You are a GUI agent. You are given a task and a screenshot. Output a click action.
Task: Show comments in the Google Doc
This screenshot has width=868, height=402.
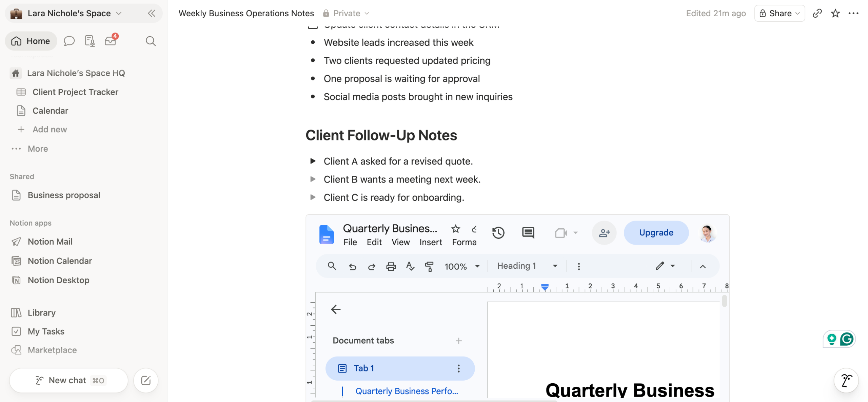(x=528, y=233)
